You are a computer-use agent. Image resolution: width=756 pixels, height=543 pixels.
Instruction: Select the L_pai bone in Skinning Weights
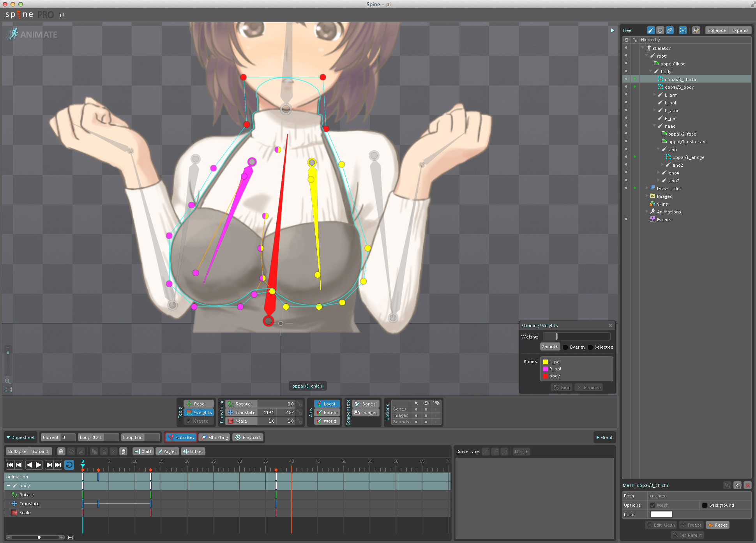point(555,362)
